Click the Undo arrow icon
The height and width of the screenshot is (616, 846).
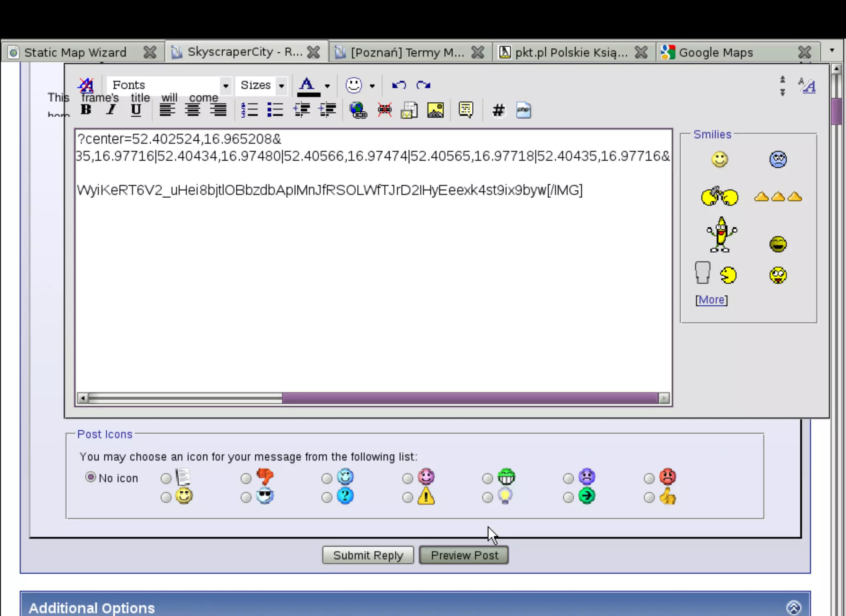tap(399, 85)
